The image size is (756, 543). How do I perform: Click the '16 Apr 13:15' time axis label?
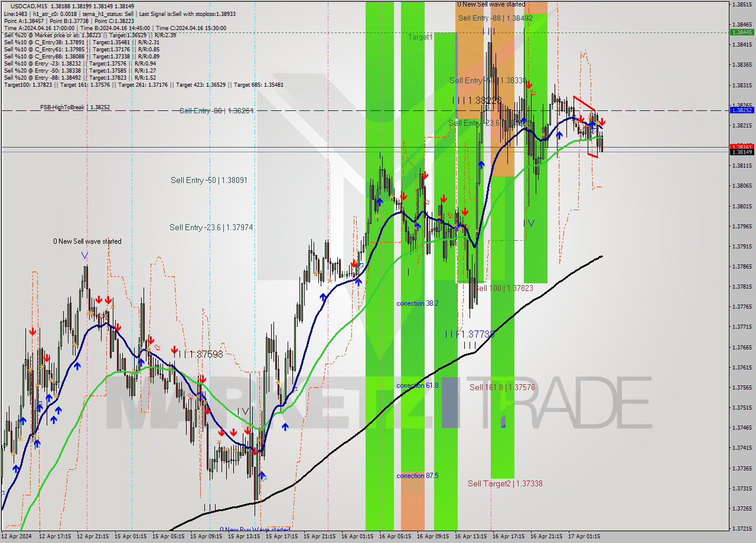pos(471,537)
